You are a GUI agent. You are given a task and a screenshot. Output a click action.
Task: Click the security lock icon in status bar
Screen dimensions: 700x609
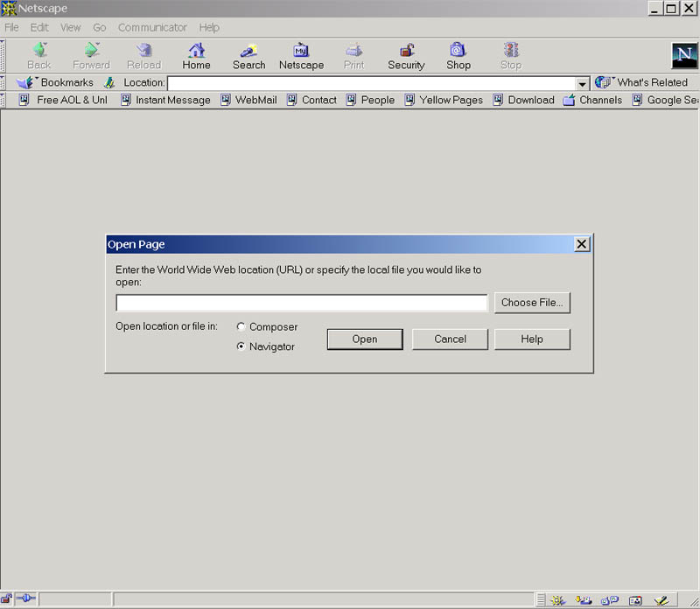7,598
